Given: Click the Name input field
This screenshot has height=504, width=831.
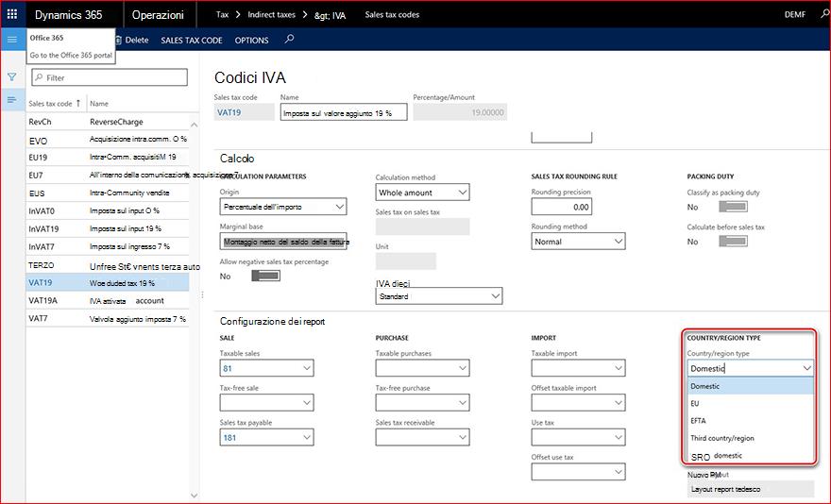Looking at the screenshot, I should point(344,112).
